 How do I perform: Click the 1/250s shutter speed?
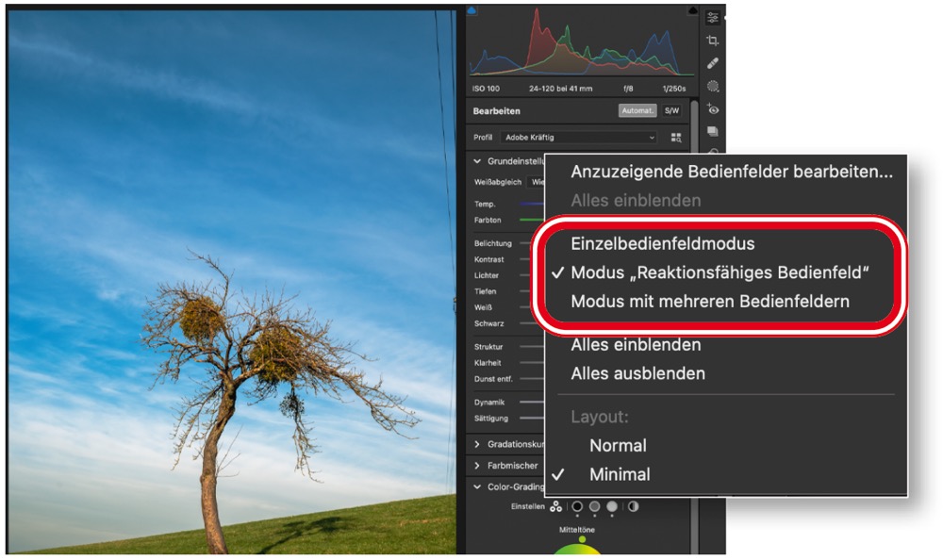(674, 89)
